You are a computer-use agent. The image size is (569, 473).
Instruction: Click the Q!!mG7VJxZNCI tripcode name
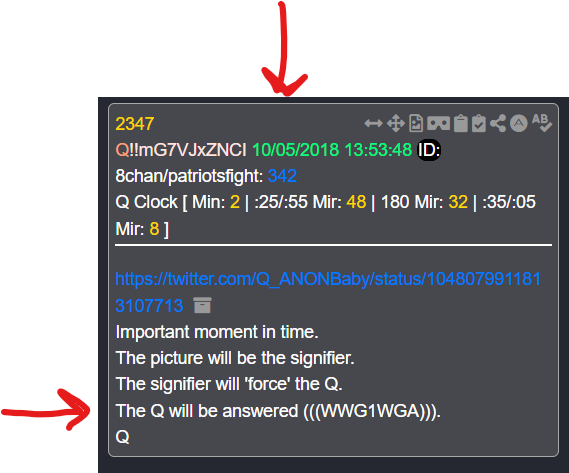pyautogui.click(x=181, y=150)
